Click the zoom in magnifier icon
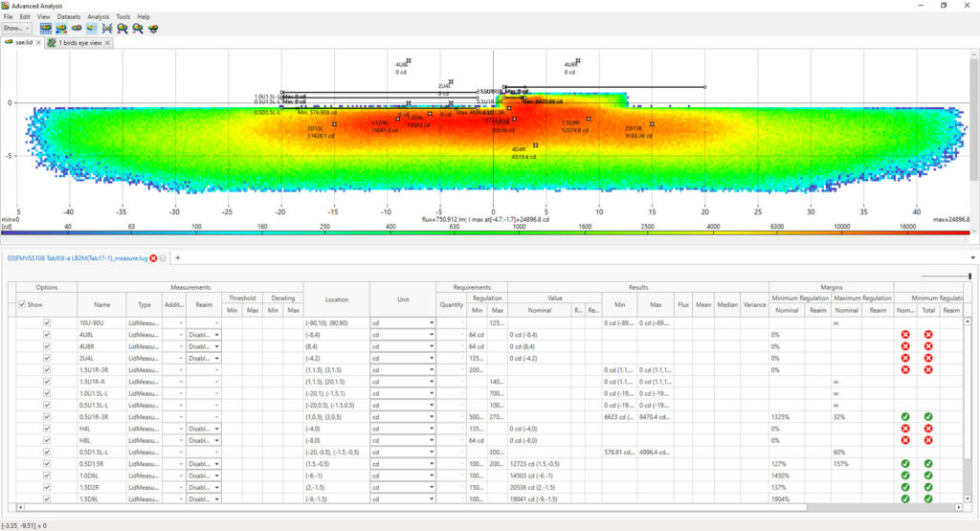 (x=122, y=28)
